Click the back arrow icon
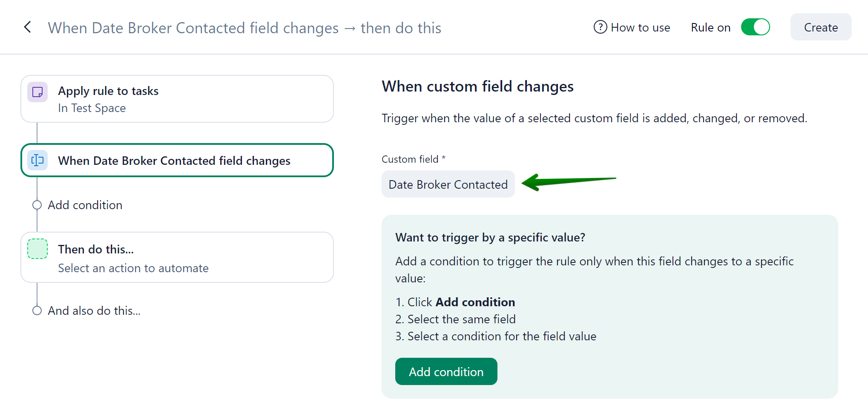 point(28,27)
